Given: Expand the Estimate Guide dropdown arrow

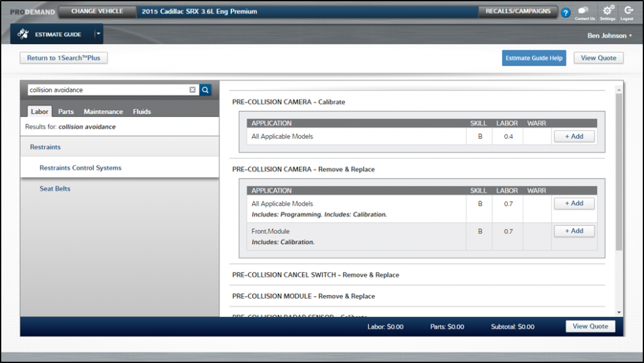Looking at the screenshot, I should 97,34.
